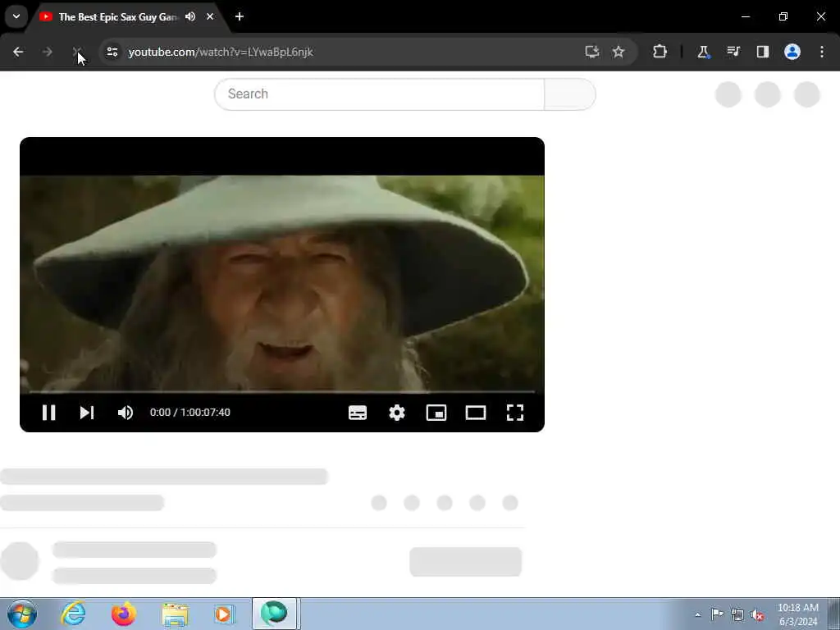The image size is (840, 630).
Task: Skip to the next video
Action: 87,413
